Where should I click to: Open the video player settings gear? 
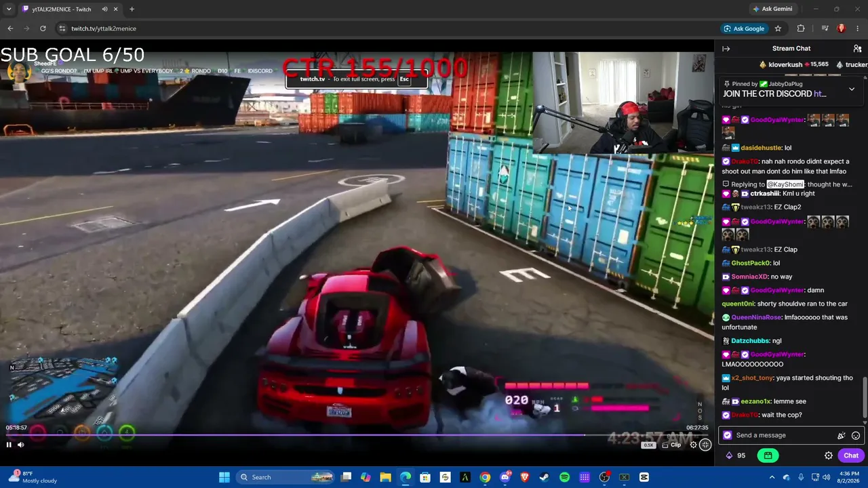tap(693, 445)
